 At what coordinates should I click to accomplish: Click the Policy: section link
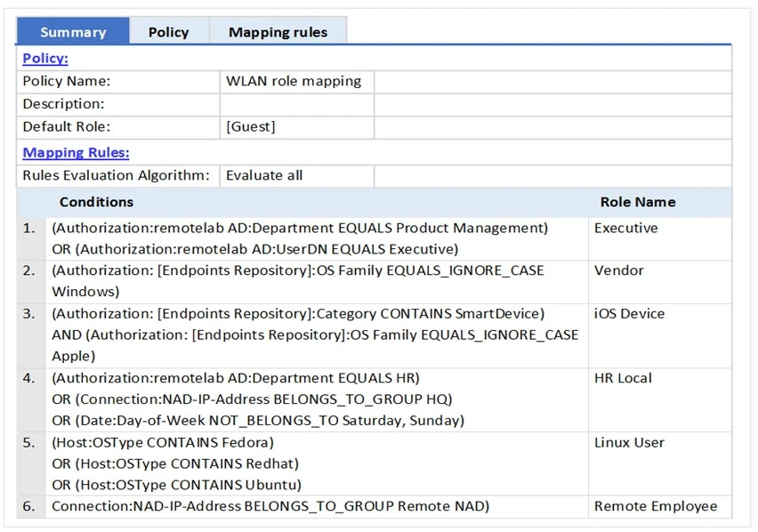tap(45, 59)
